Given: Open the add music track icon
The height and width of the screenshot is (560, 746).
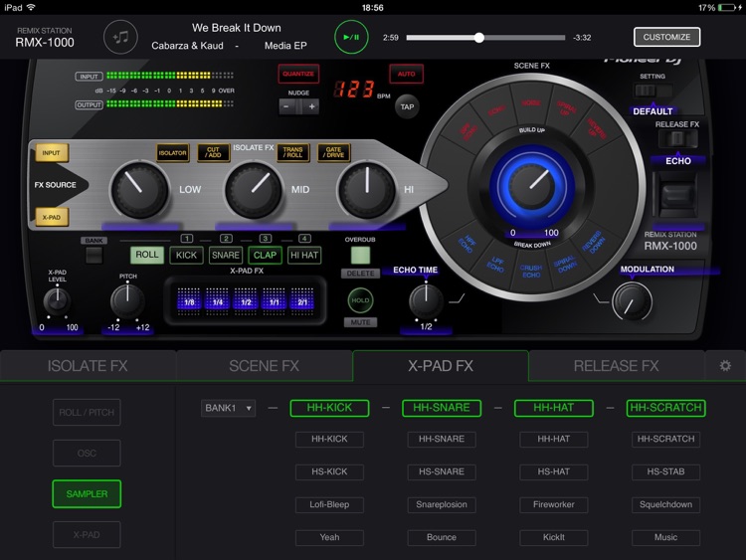Looking at the screenshot, I should tap(120, 37).
